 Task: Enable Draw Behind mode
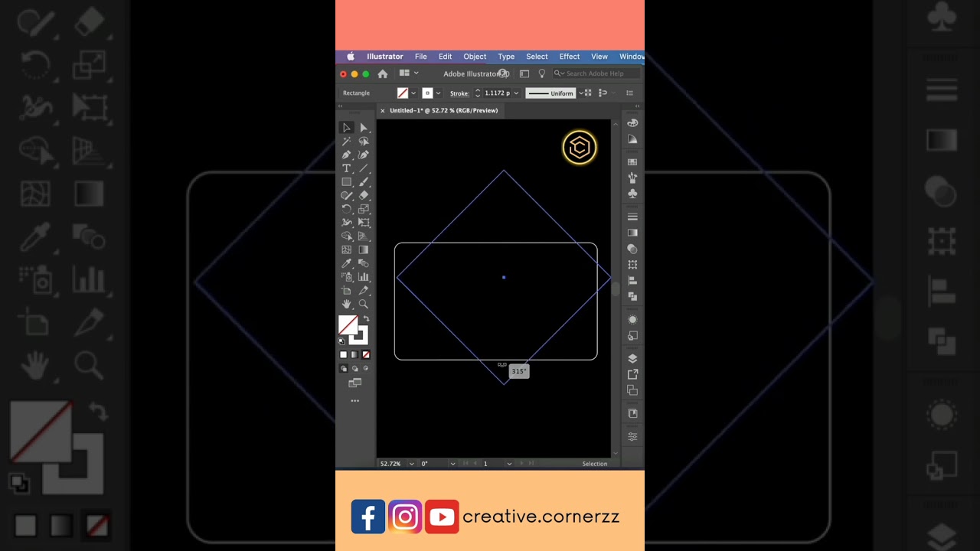click(x=354, y=369)
